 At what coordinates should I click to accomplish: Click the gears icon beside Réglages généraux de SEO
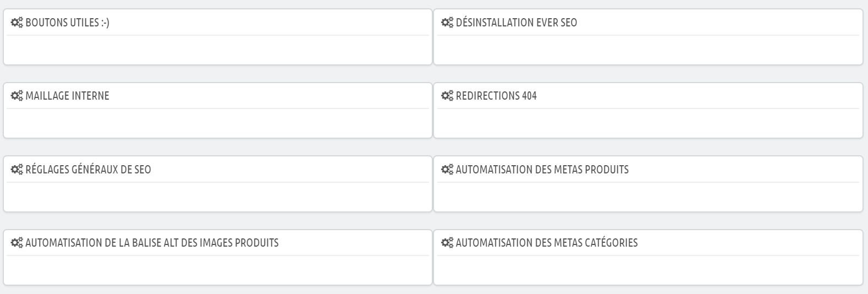tap(17, 170)
